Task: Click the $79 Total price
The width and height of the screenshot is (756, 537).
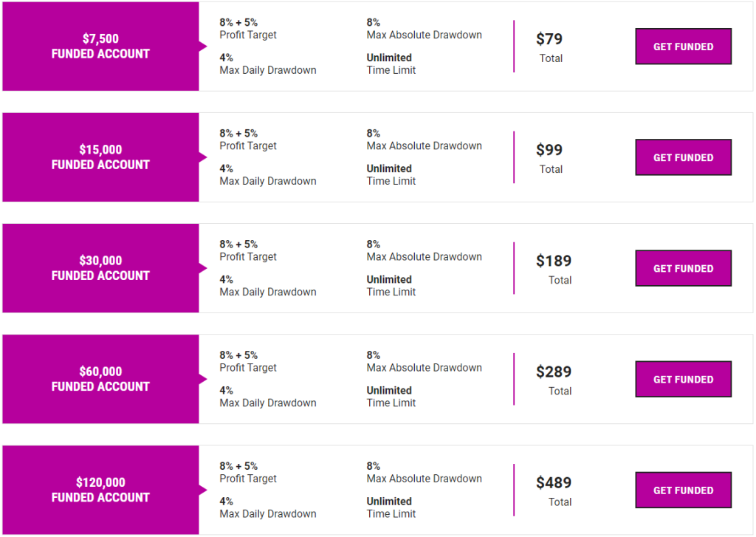Action: (549, 47)
